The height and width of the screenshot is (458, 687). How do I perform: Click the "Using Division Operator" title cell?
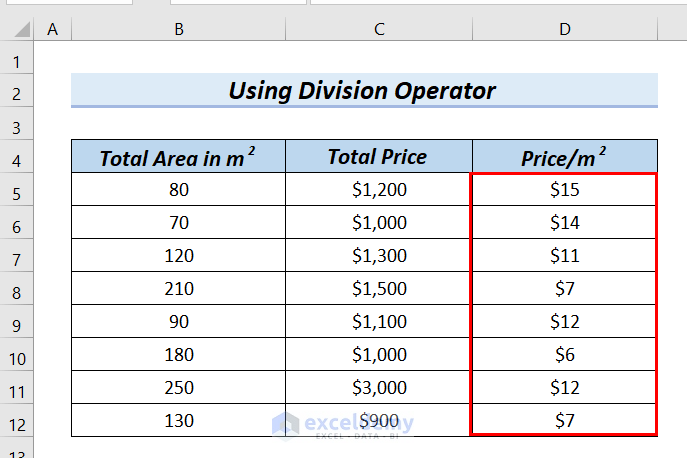coord(364,90)
